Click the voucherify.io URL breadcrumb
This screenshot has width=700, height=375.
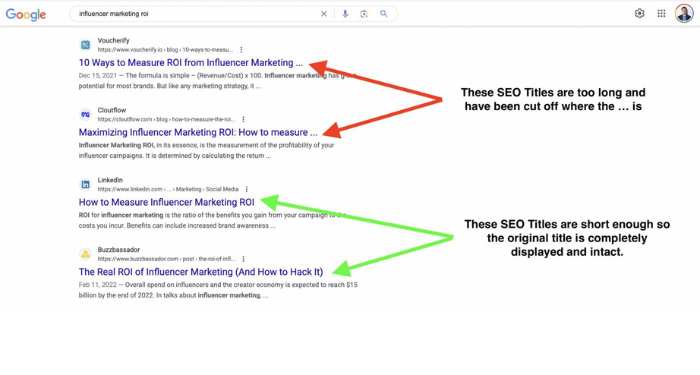click(x=165, y=50)
